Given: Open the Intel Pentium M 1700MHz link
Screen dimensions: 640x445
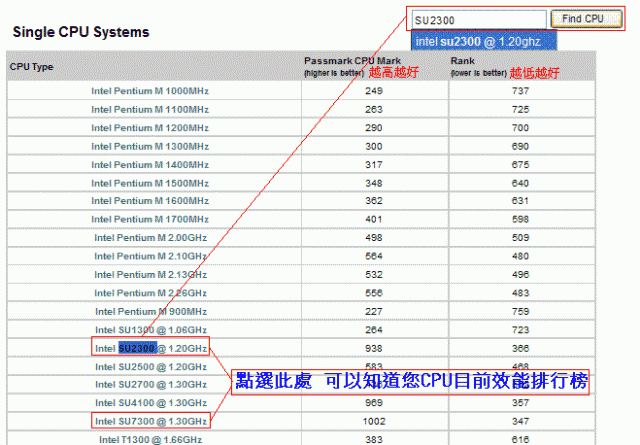Looking at the screenshot, I should (x=150, y=219).
